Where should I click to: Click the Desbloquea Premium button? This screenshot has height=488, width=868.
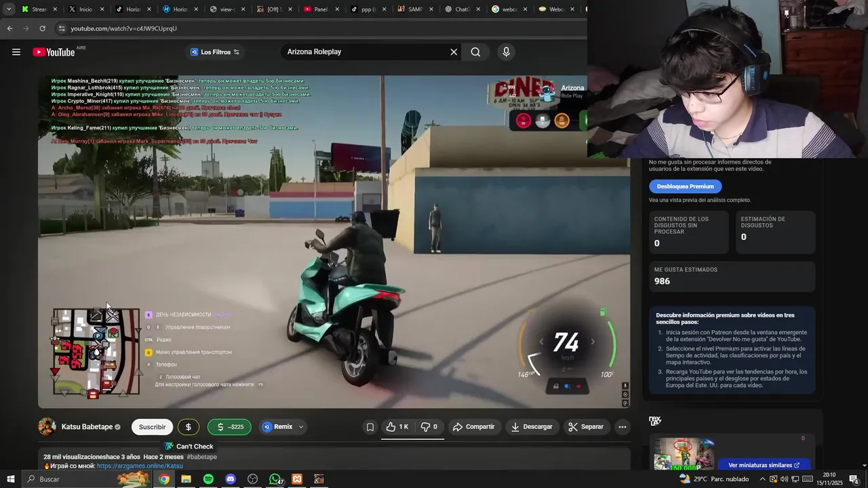(685, 186)
